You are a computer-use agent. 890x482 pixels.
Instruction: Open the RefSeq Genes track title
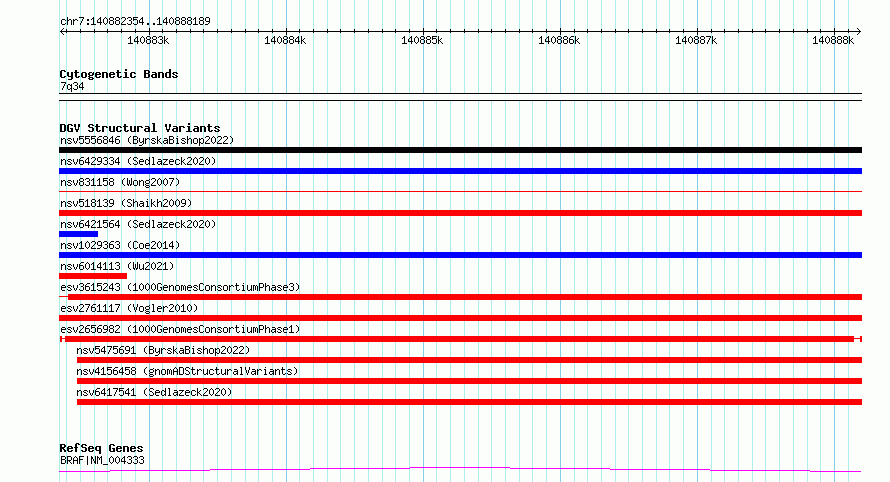[x=101, y=448]
